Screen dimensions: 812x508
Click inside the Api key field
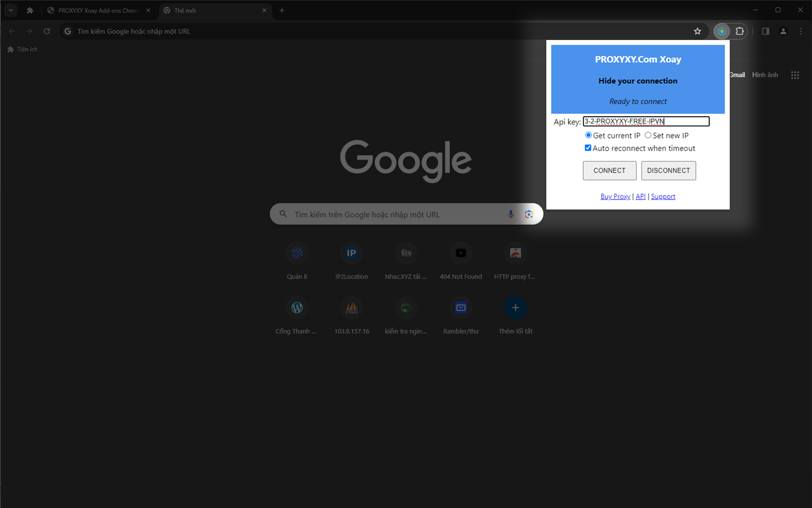pos(645,121)
